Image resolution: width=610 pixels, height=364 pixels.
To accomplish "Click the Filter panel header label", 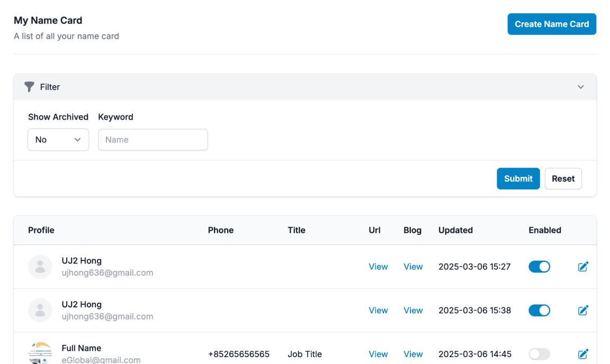I will (x=50, y=87).
